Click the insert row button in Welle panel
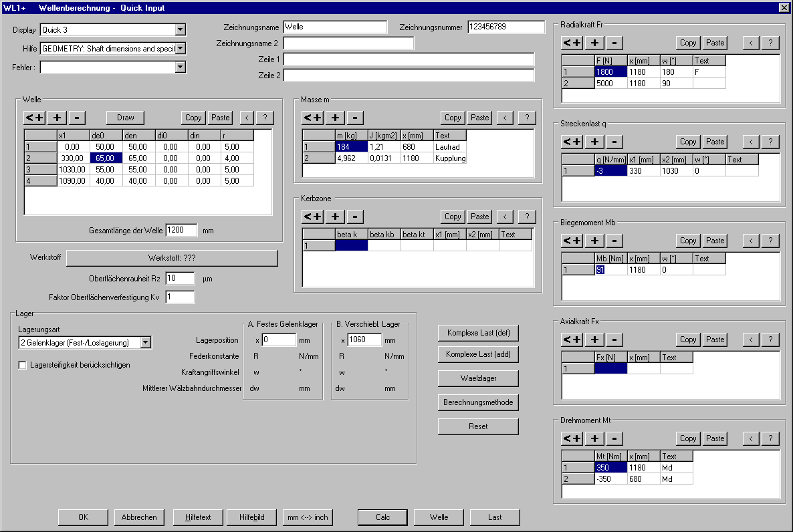The image size is (793, 532). tap(34, 118)
